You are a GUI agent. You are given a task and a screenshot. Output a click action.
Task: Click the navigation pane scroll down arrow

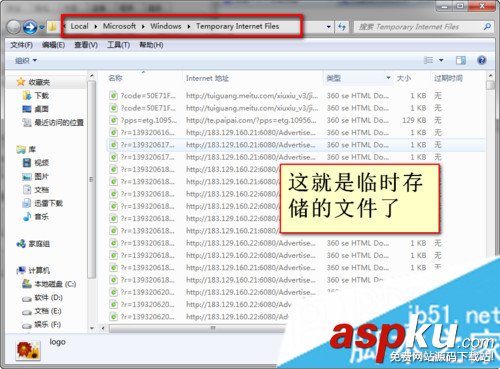pyautogui.click(x=92, y=328)
